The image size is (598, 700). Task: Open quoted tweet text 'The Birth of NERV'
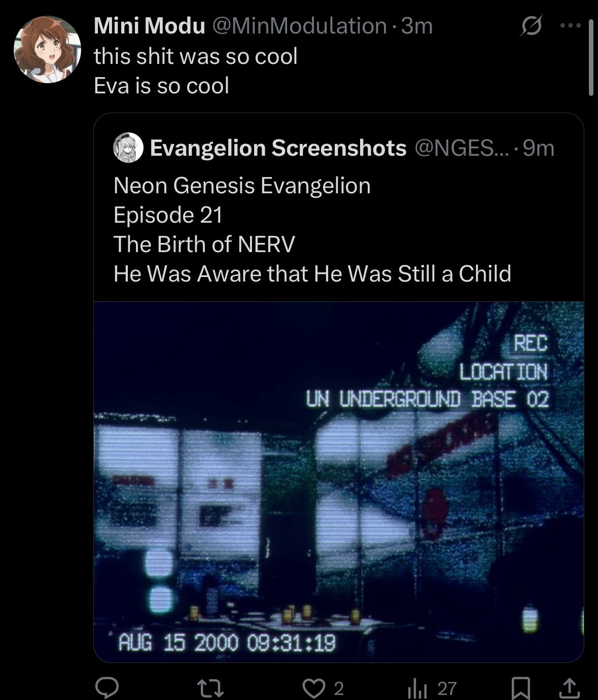point(204,244)
